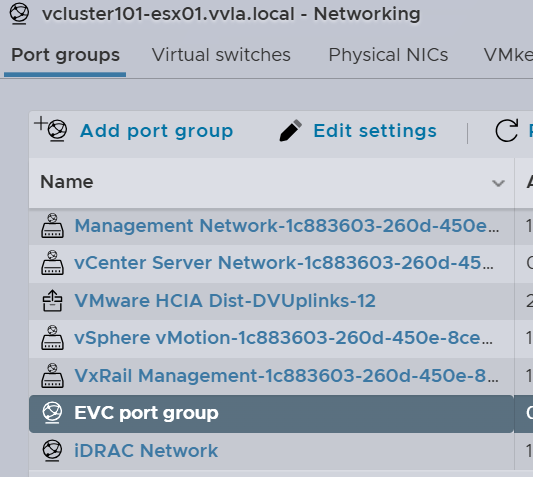The width and height of the screenshot is (533, 477).
Task: Click uplink icon beside VMware HCIA Dist-DVUplinks-12
Action: 52,301
